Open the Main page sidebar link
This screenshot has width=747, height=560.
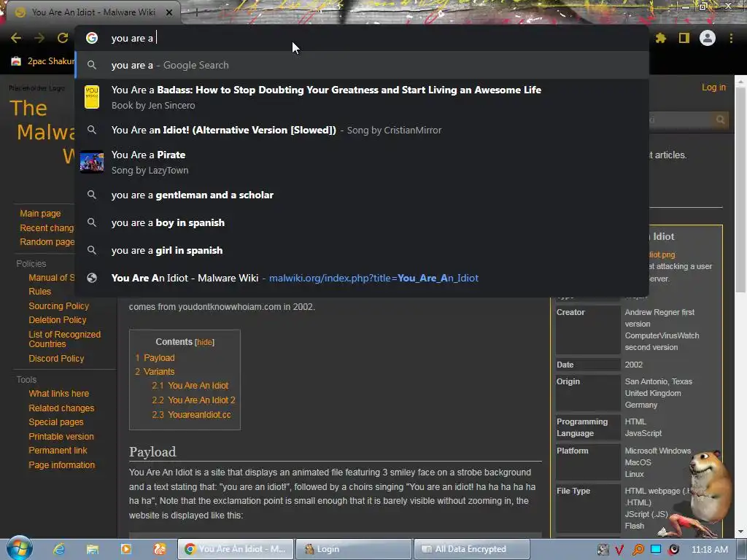click(40, 214)
